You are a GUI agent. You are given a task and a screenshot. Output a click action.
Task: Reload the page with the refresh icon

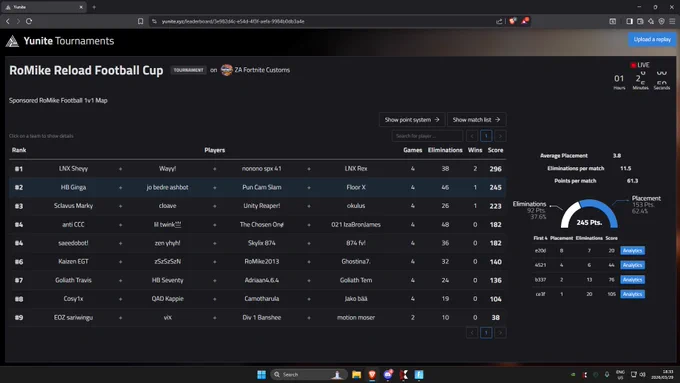click(x=29, y=21)
